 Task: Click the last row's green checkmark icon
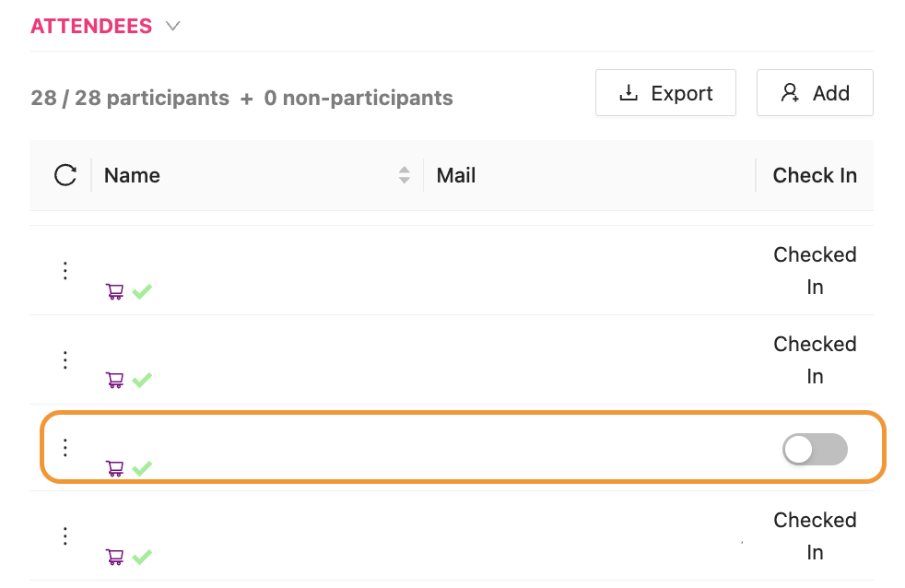(x=141, y=557)
